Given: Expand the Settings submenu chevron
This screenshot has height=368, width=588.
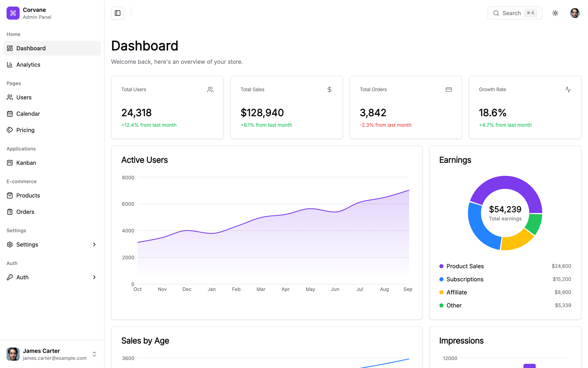Looking at the screenshot, I should point(94,244).
